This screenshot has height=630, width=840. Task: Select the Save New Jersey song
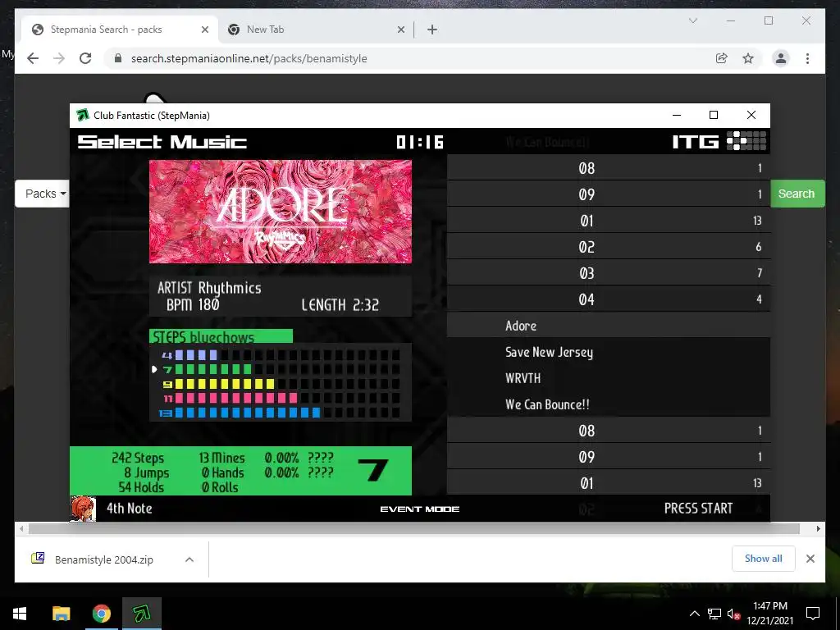pos(609,352)
